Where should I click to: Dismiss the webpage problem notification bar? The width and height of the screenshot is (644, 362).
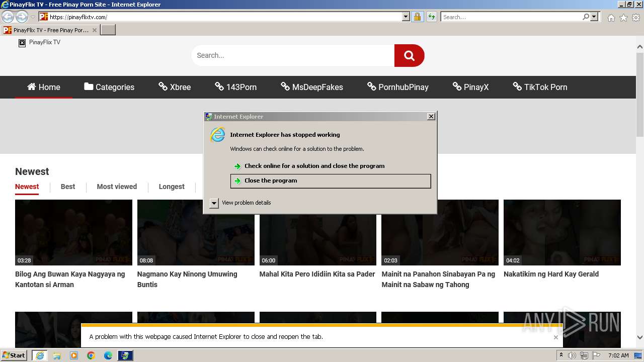coord(556,337)
